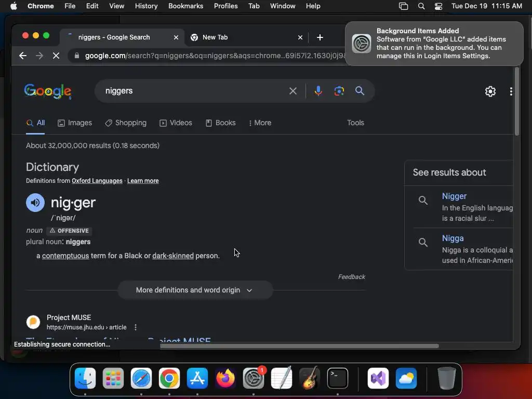The image size is (532, 399).
Task: Switch to the Videos results tab
Action: (176, 123)
